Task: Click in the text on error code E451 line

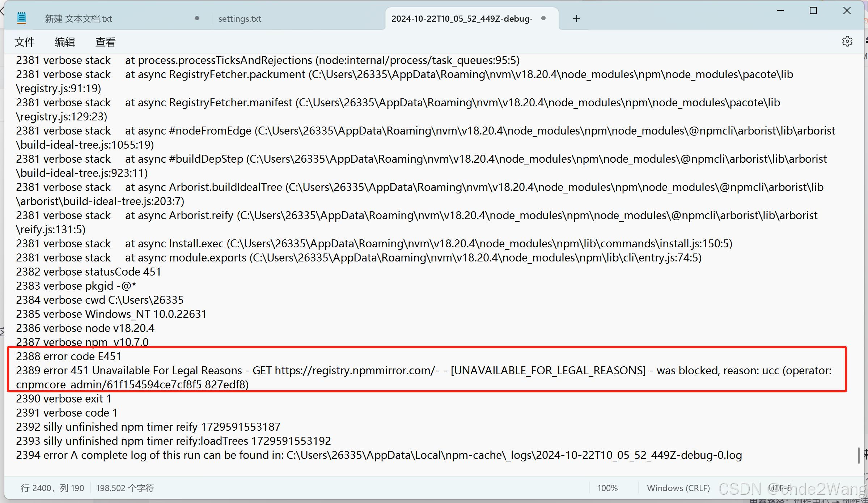Action: (x=69, y=357)
